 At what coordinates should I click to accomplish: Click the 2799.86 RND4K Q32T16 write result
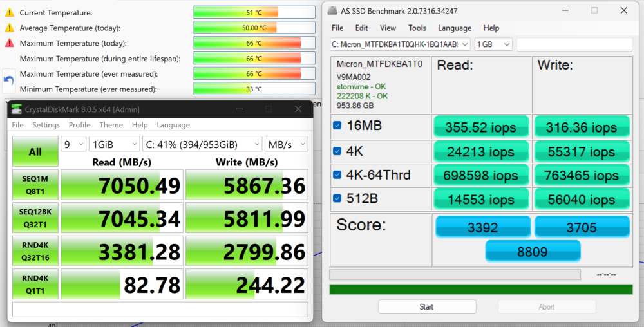[x=247, y=251]
